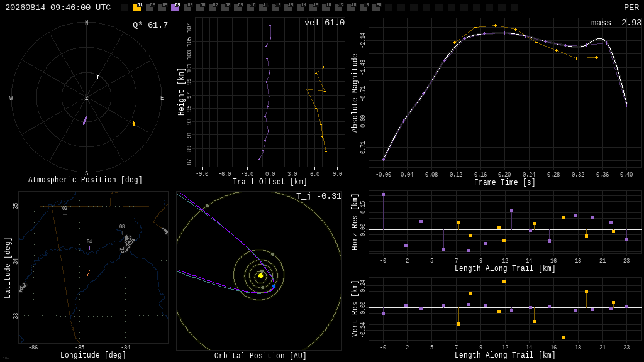Click the station 20 box in top strip

376,8
